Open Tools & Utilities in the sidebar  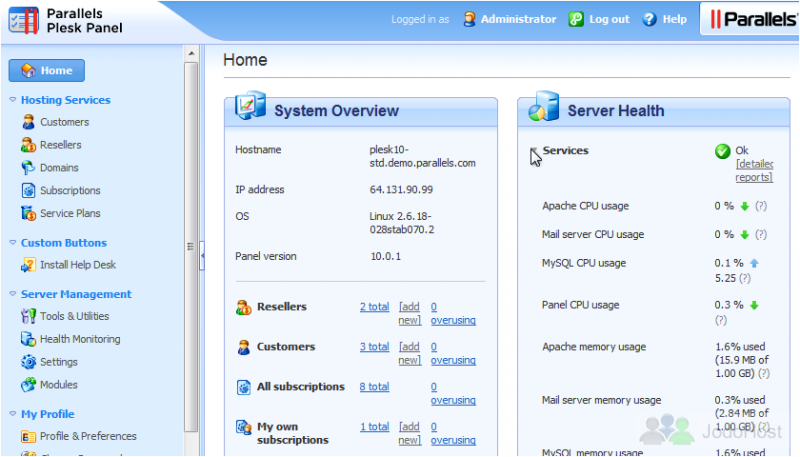pos(74,316)
